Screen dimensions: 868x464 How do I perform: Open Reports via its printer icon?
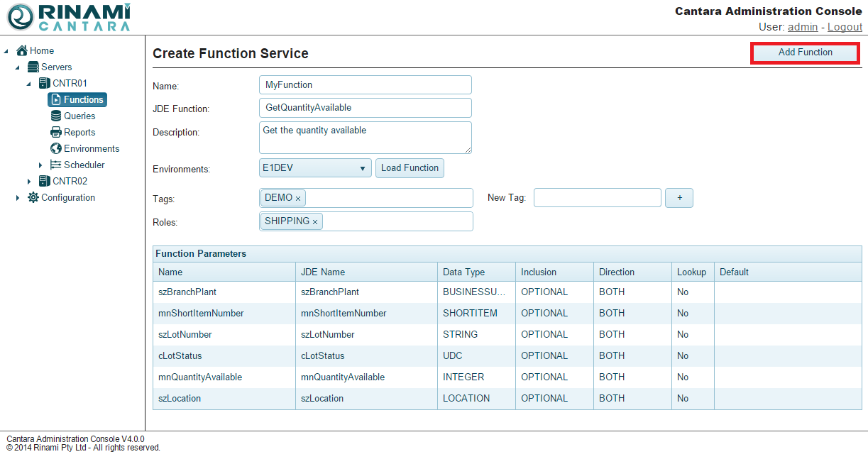pos(56,132)
